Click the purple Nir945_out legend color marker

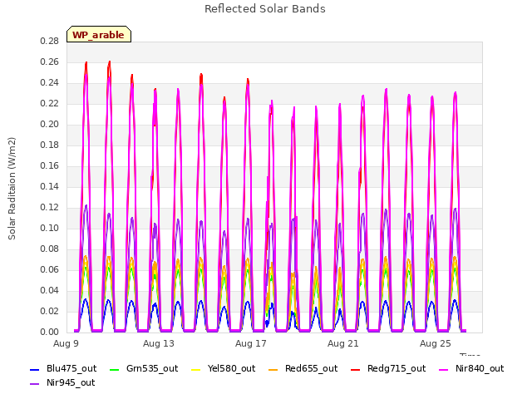[x=35, y=384]
